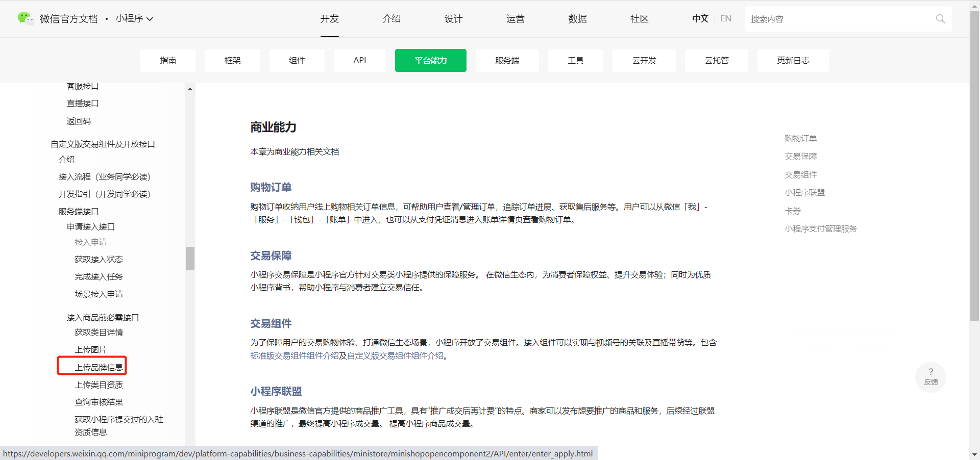This screenshot has width=980, height=460.
Task: Select the 框架 sub-navigation button
Action: tap(232, 60)
